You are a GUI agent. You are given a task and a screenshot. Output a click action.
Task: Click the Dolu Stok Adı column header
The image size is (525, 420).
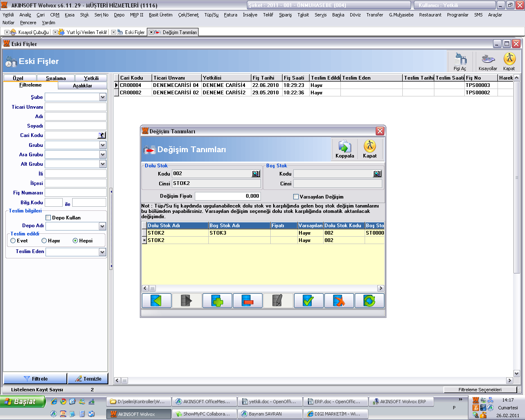click(178, 226)
